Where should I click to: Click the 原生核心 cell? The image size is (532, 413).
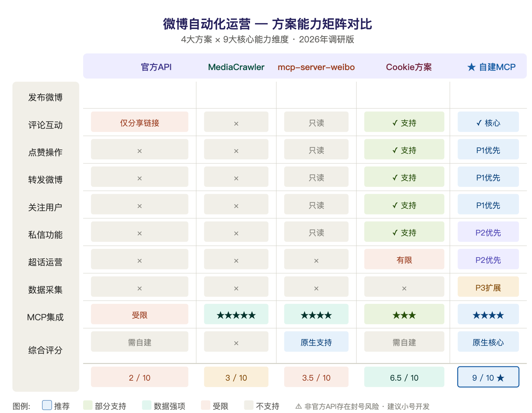coord(488,342)
